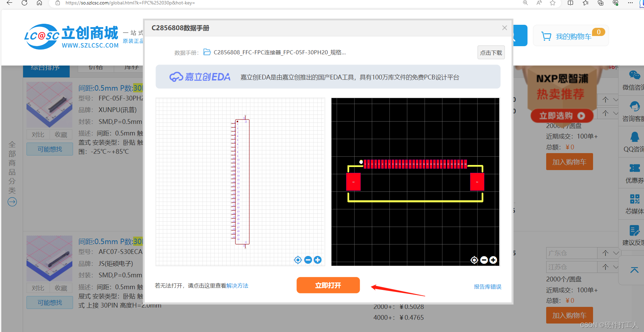The height and width of the screenshot is (332, 644).
Task: Open browser more options ellipsis
Action: [630, 3]
